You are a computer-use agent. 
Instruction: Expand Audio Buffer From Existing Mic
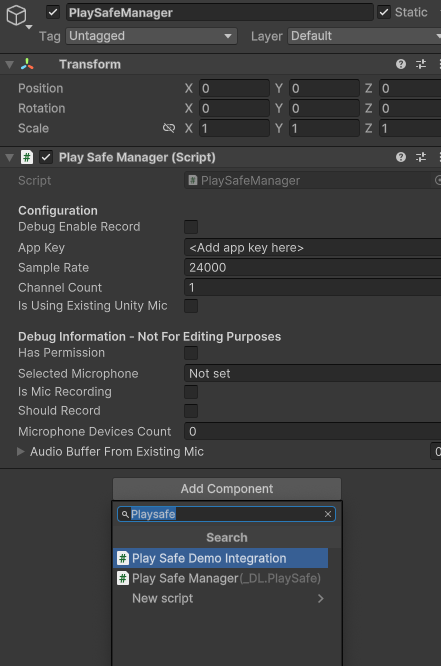click(x=20, y=452)
